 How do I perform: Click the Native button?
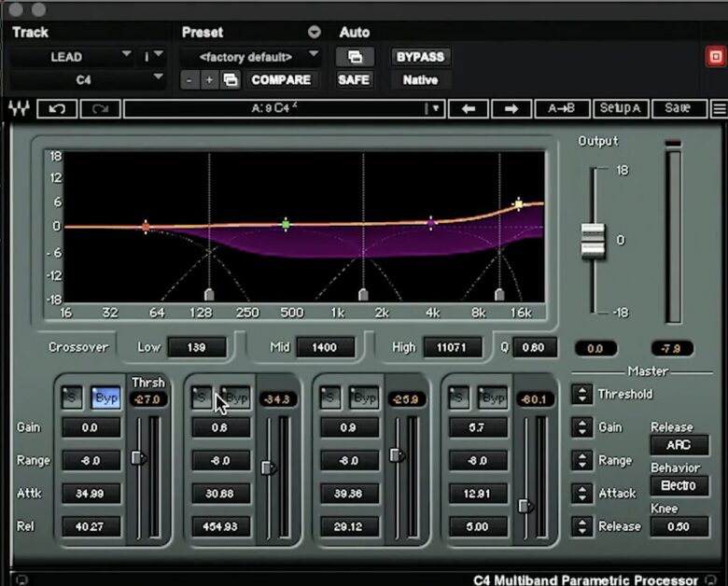(421, 80)
